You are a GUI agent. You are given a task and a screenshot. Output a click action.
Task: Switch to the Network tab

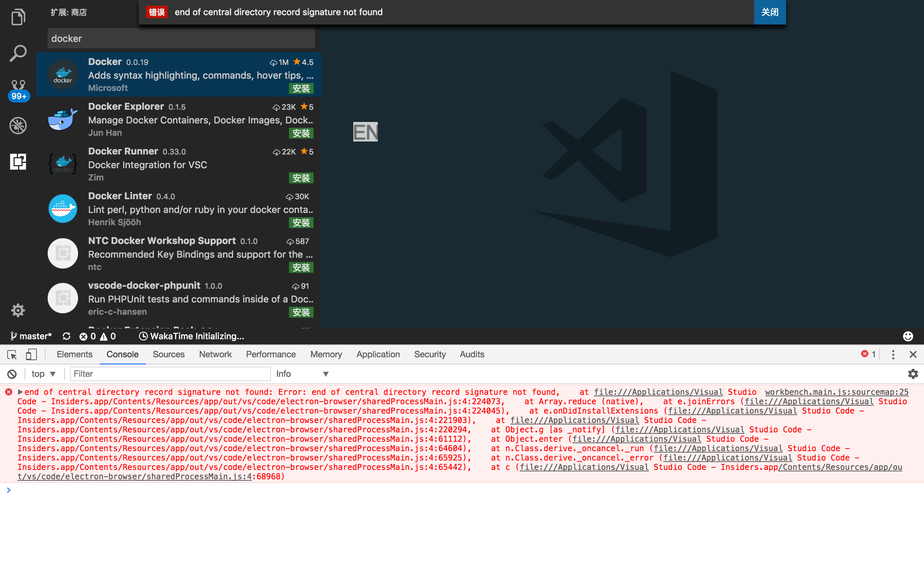(x=215, y=354)
